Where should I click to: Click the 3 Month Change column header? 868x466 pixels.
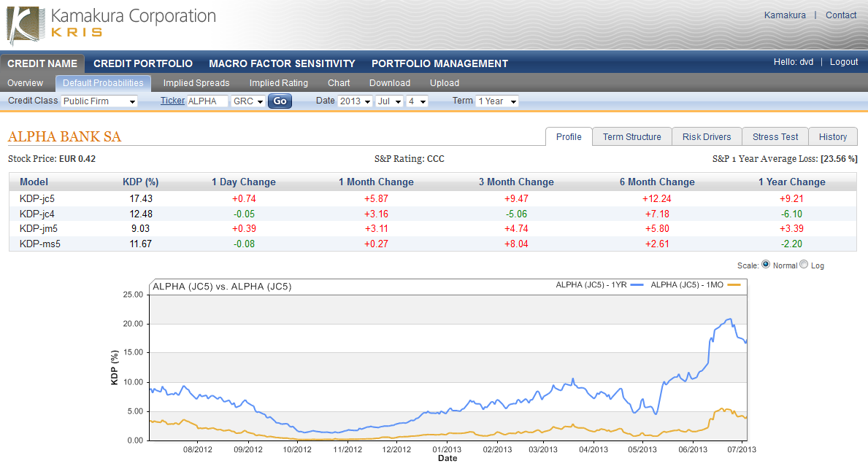(x=516, y=182)
